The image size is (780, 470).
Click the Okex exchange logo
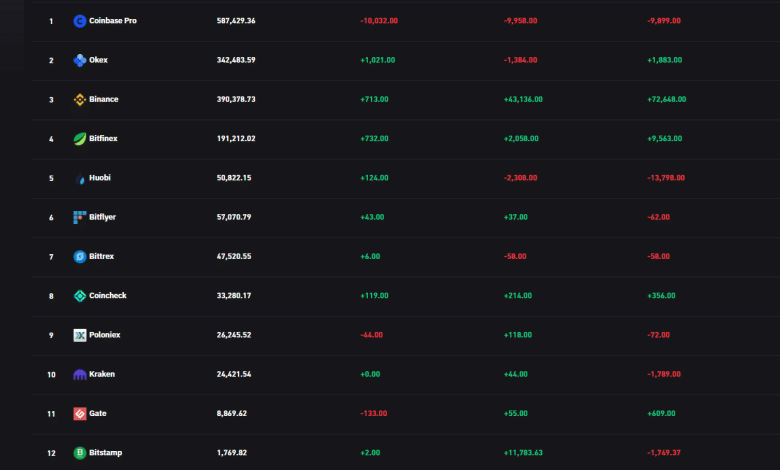(x=80, y=60)
